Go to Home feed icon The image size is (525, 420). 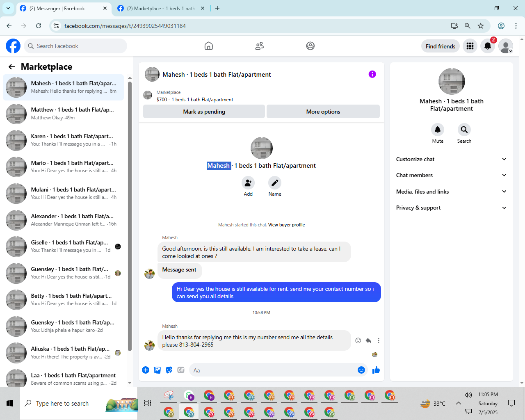click(x=209, y=46)
